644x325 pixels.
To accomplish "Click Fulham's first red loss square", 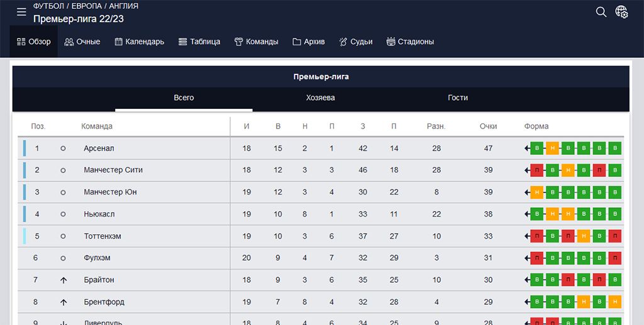I will click(x=537, y=258).
